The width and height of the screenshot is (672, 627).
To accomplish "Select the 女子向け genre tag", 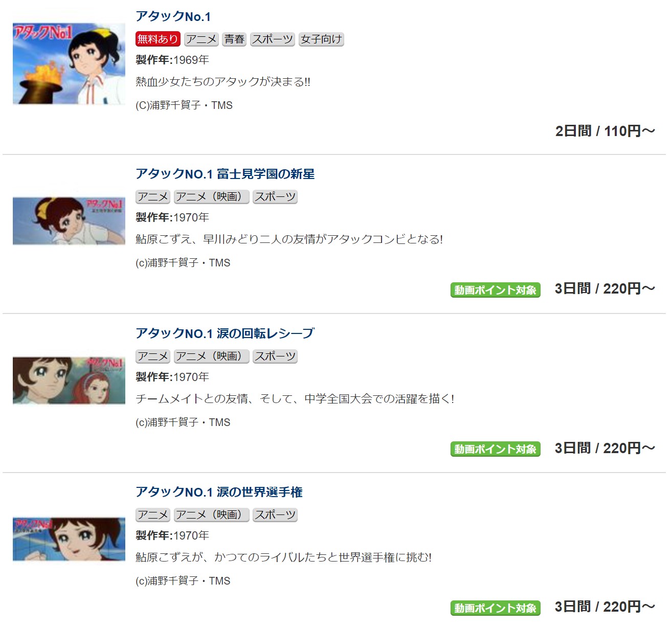I will pos(321,39).
